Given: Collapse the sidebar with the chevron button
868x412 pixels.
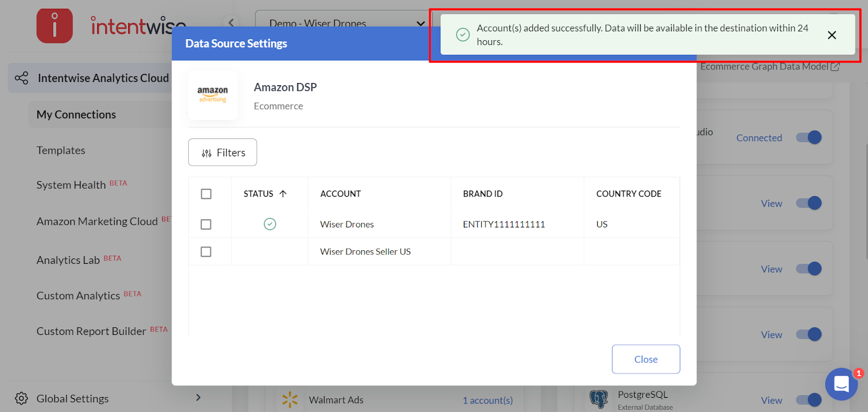Looking at the screenshot, I should (x=231, y=23).
